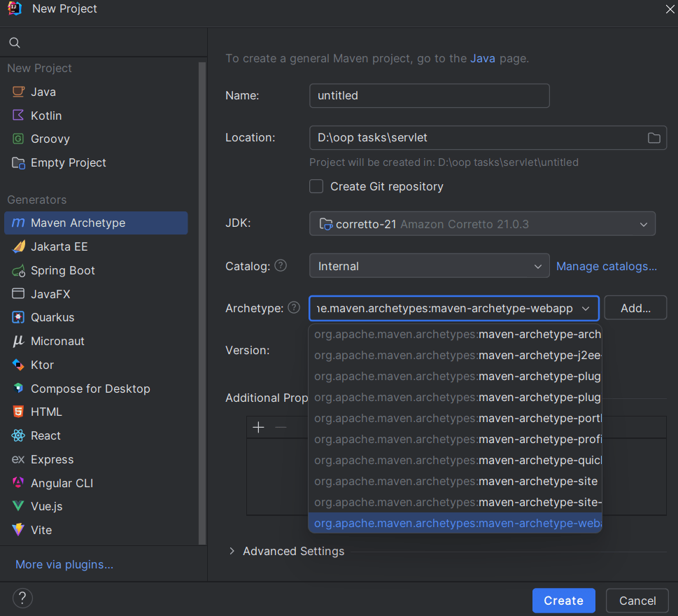Show Catalog help tooltip icon

click(281, 265)
